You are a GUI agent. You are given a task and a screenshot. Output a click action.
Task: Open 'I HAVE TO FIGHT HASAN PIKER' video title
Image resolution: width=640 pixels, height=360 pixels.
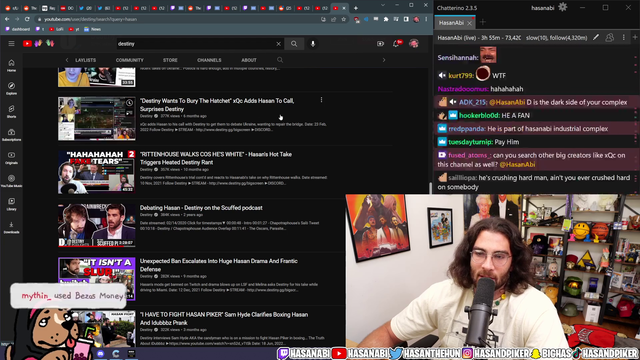pyautogui.click(x=224, y=318)
